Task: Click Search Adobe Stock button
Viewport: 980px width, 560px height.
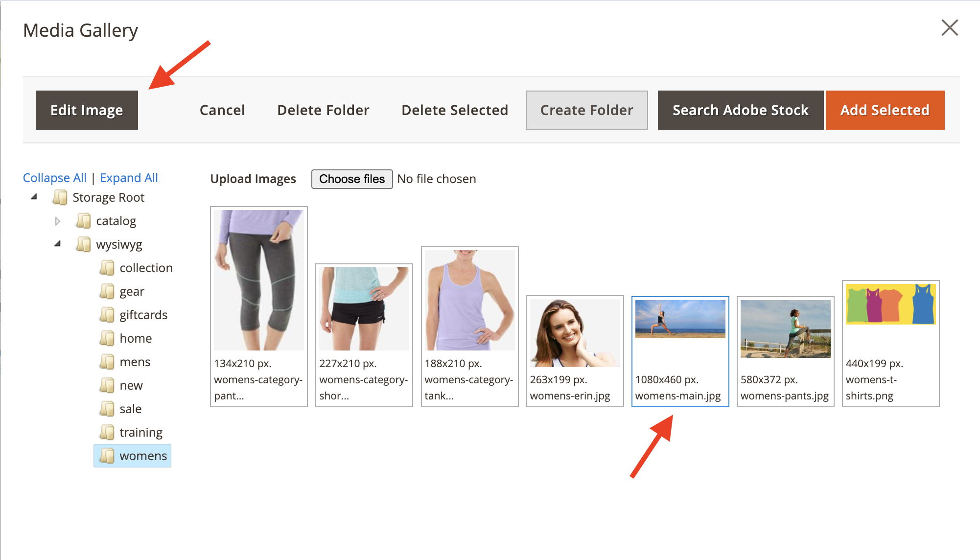Action: tap(740, 110)
